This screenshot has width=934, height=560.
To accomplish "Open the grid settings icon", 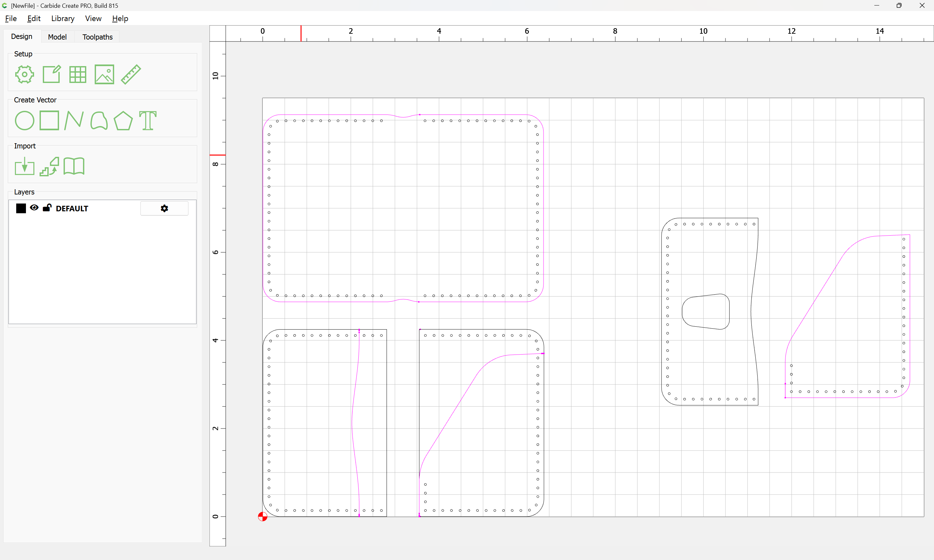I will [x=78, y=74].
